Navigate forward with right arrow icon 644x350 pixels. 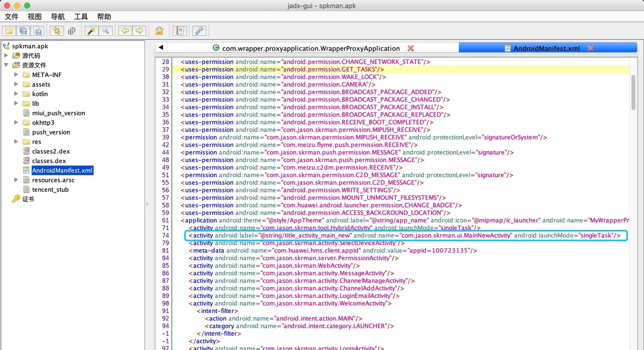(x=139, y=31)
